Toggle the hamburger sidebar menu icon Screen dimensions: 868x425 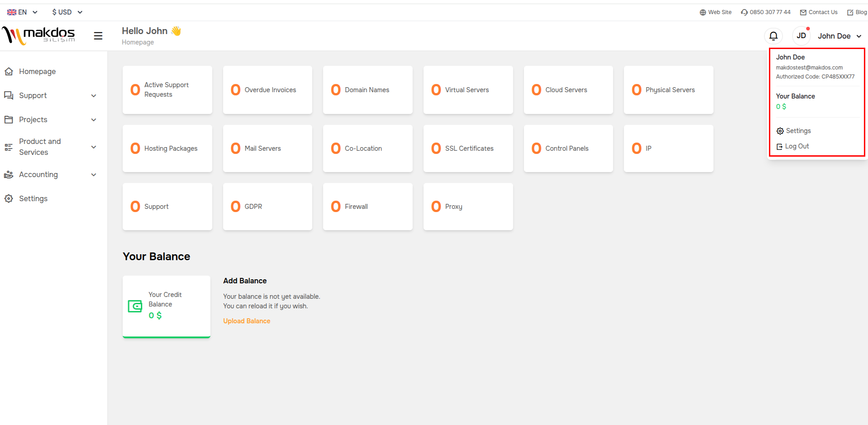pyautogui.click(x=98, y=36)
